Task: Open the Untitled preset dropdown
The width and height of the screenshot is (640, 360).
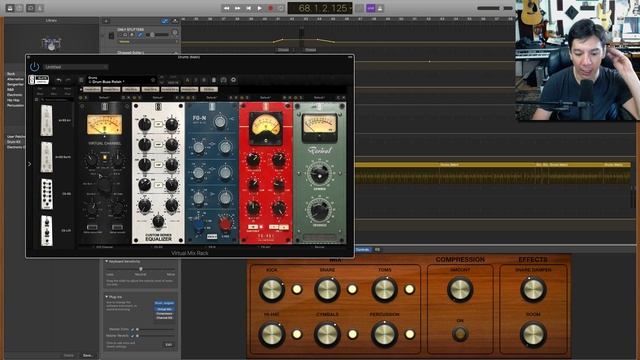Action: pos(76,67)
